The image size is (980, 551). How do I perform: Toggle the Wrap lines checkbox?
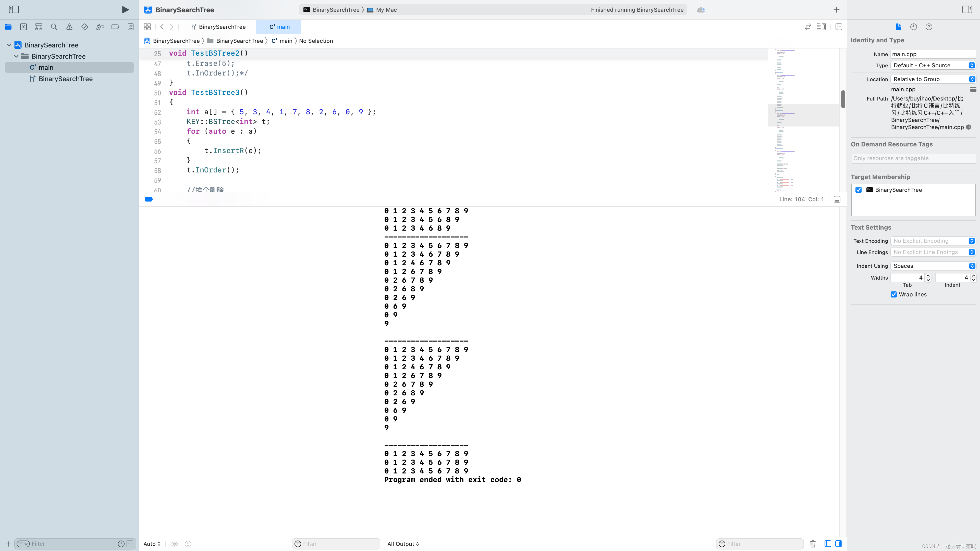(x=894, y=294)
